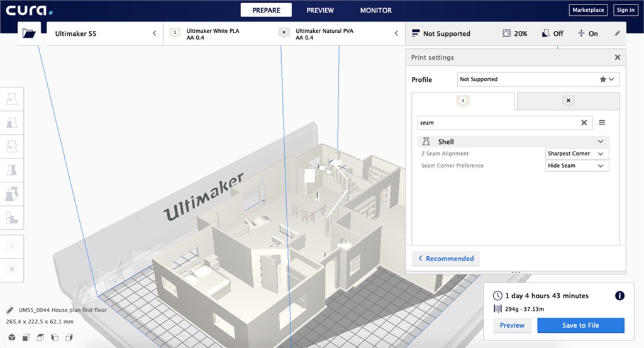The width and height of the screenshot is (644, 348).
Task: Open the Z Seam Alignment dropdown
Action: tap(577, 154)
